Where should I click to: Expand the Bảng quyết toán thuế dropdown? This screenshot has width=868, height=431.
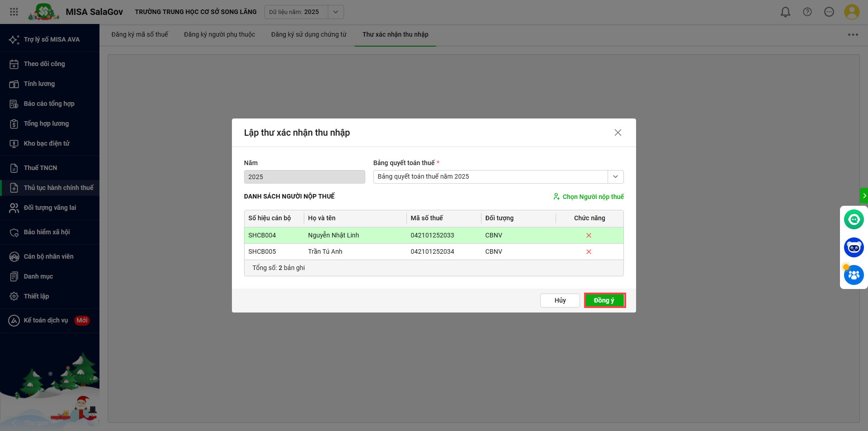[x=615, y=177]
